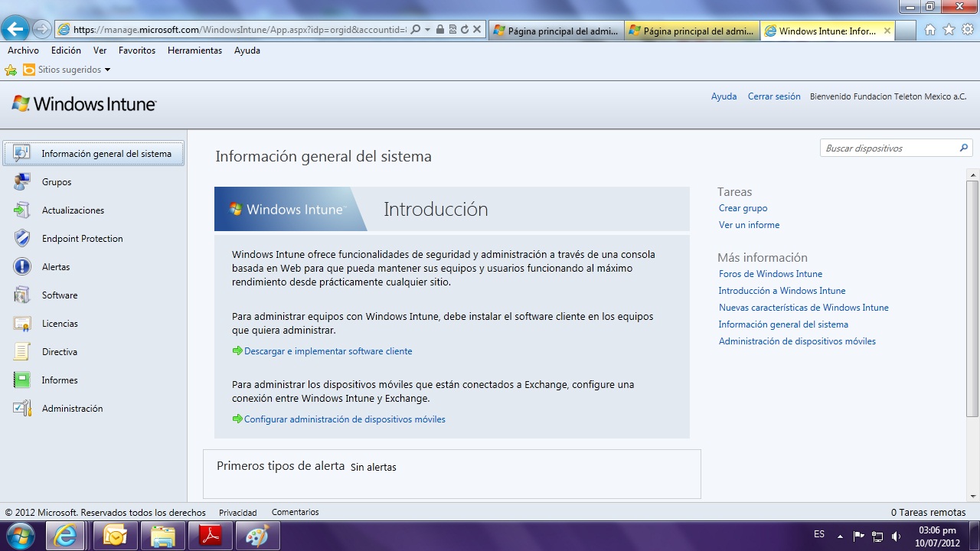The image size is (980, 551).
Task: Click the address bar search magnifier icon
Action: (x=416, y=30)
